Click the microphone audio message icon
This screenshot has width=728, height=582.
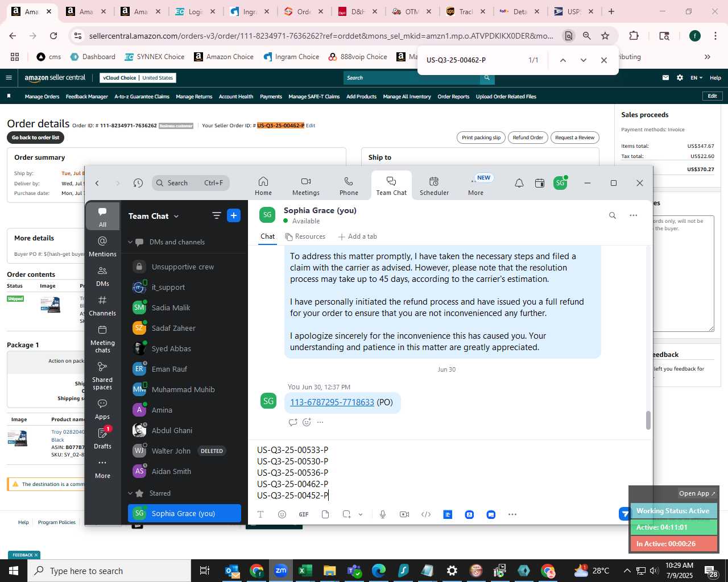pyautogui.click(x=383, y=514)
